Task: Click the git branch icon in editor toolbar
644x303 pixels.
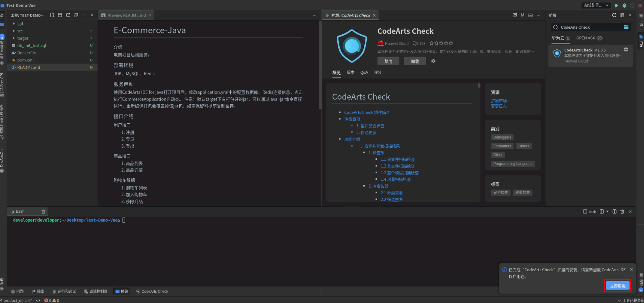Action: (522, 15)
